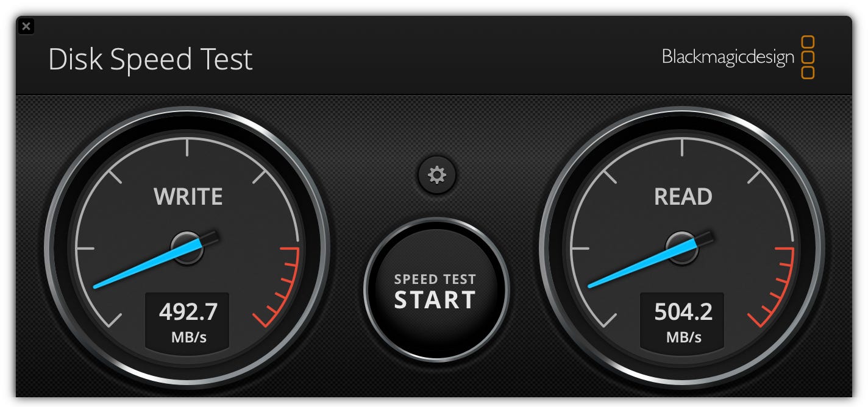Click the READ gauge label
The height and width of the screenshot is (407, 868).
coord(683,197)
